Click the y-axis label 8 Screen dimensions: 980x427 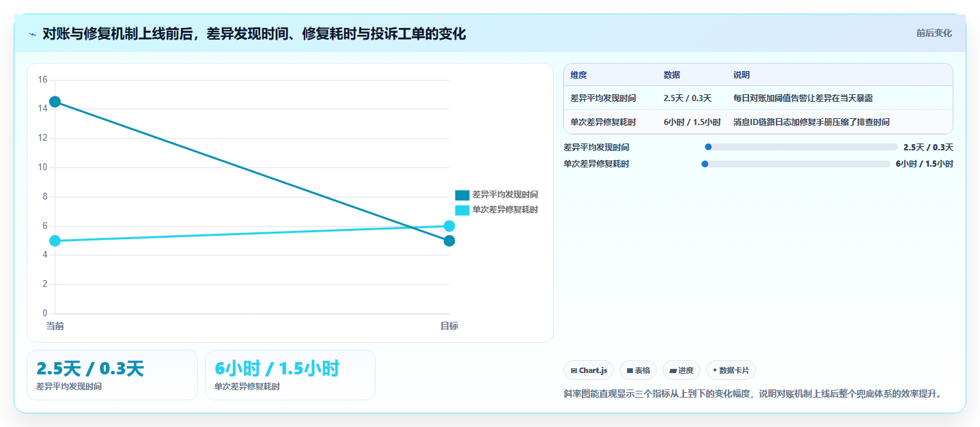tap(44, 197)
